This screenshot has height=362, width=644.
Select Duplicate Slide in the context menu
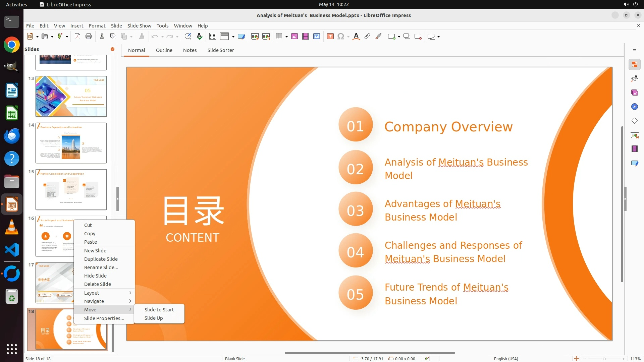point(101,259)
